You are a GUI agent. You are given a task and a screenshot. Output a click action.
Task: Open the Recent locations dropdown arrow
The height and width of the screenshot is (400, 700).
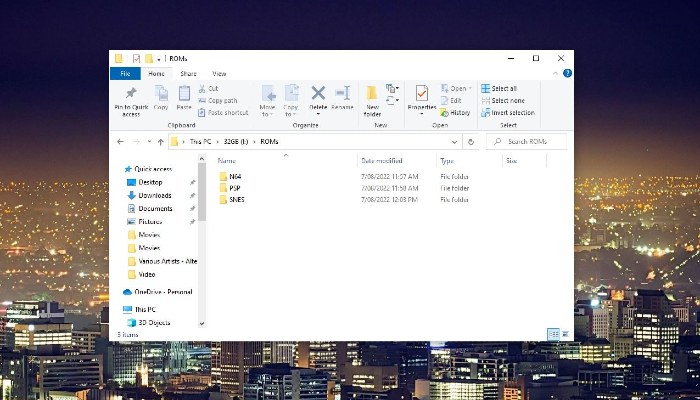[149, 142]
